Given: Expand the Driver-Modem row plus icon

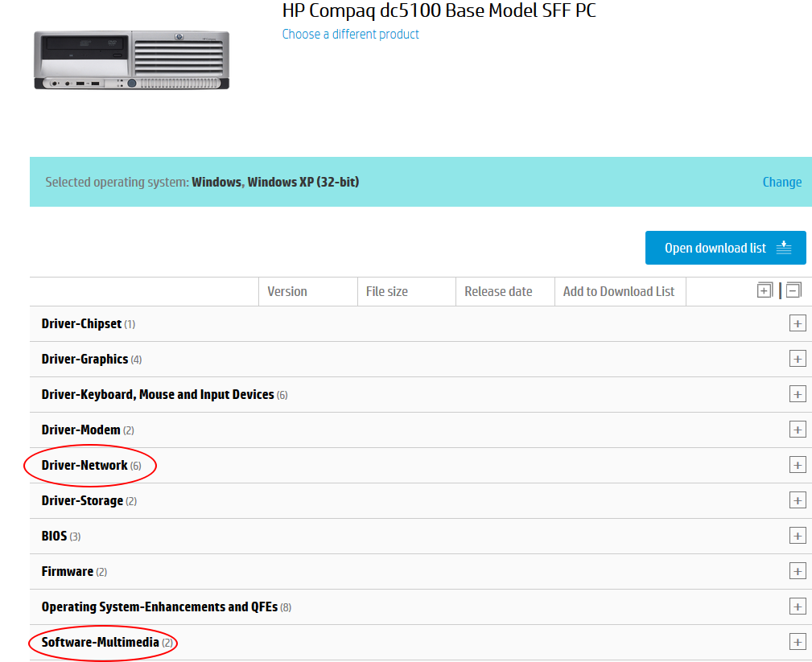Looking at the screenshot, I should pyautogui.click(x=798, y=430).
